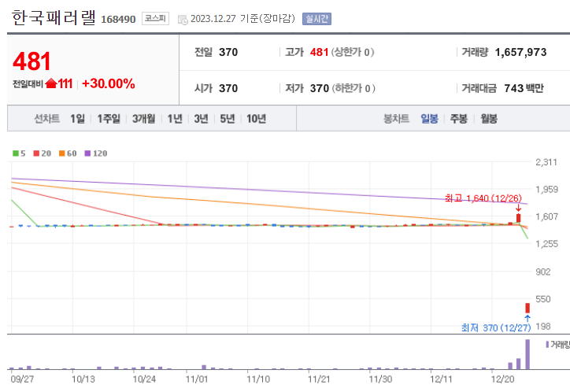
Task: Select the 1주일 line chart period
Action: 109,118
